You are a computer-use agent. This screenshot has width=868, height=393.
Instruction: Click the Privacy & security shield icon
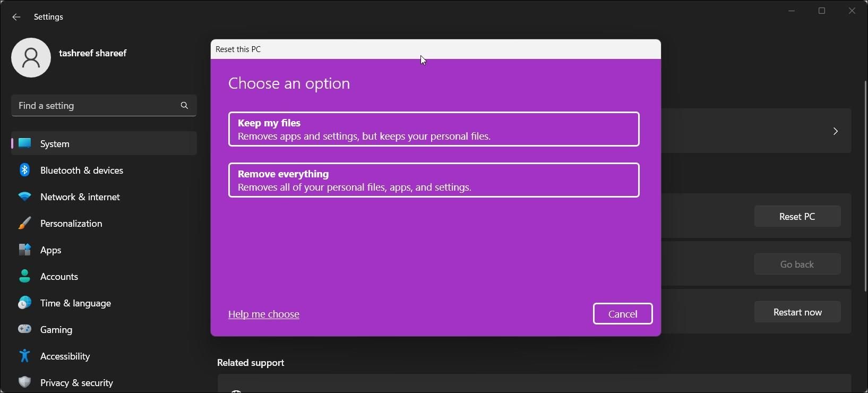24,382
